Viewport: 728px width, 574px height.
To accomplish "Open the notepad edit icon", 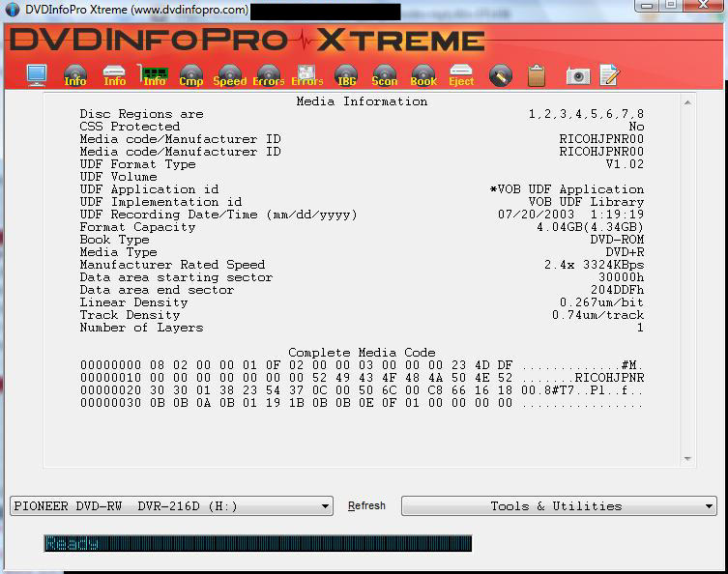I will click(610, 75).
